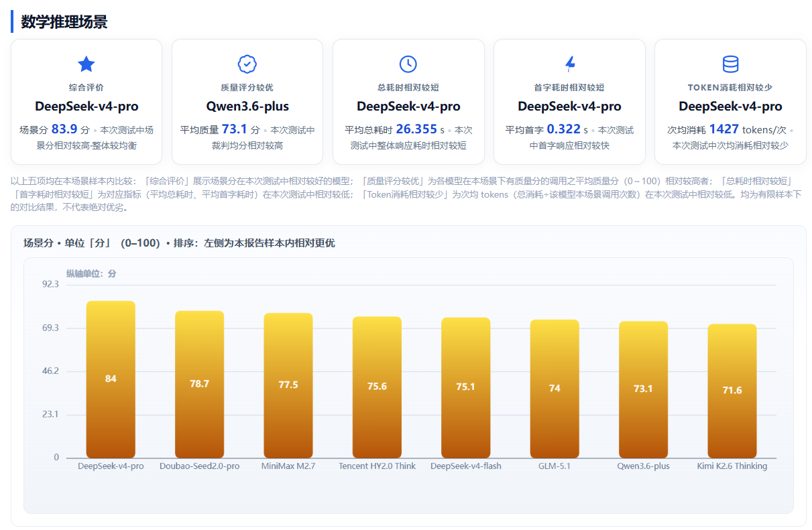This screenshot has height=530, width=812.
Task: Click the 总耗时相对较短 card label
Action: pyautogui.click(x=408, y=88)
